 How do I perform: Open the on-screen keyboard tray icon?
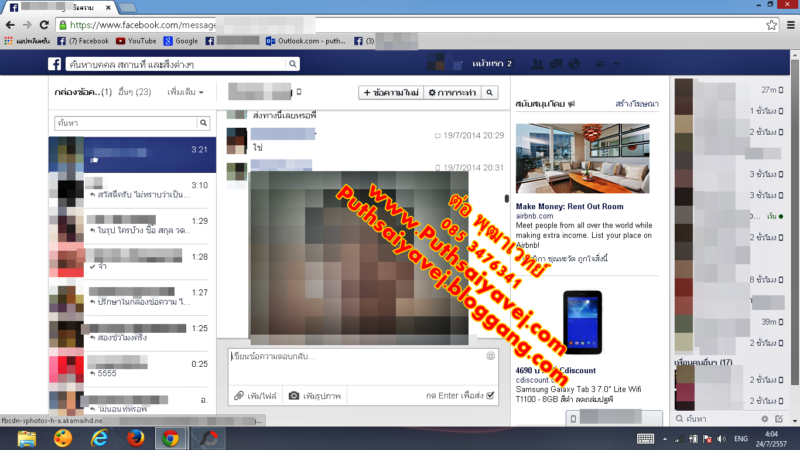645,439
